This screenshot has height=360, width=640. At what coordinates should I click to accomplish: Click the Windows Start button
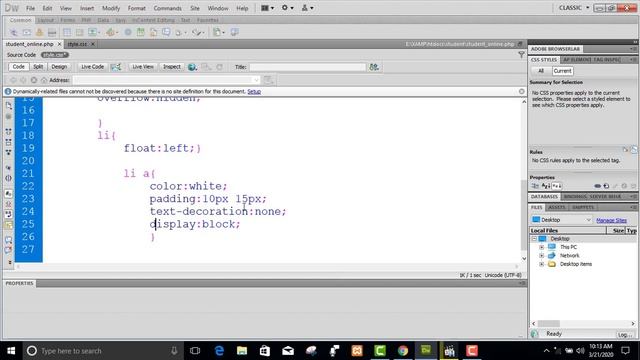(11, 351)
